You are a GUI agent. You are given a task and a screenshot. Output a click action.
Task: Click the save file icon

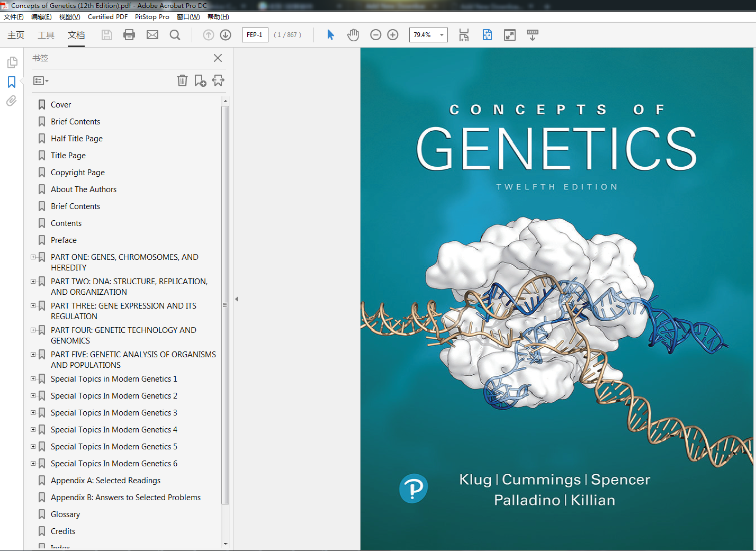point(107,35)
